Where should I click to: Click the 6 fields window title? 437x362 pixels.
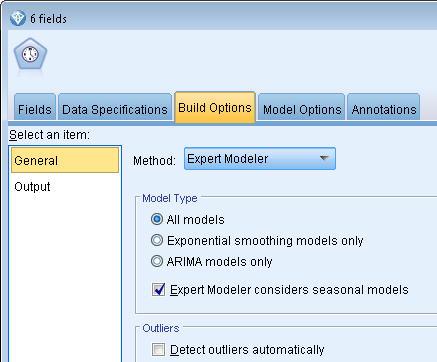click(48, 19)
